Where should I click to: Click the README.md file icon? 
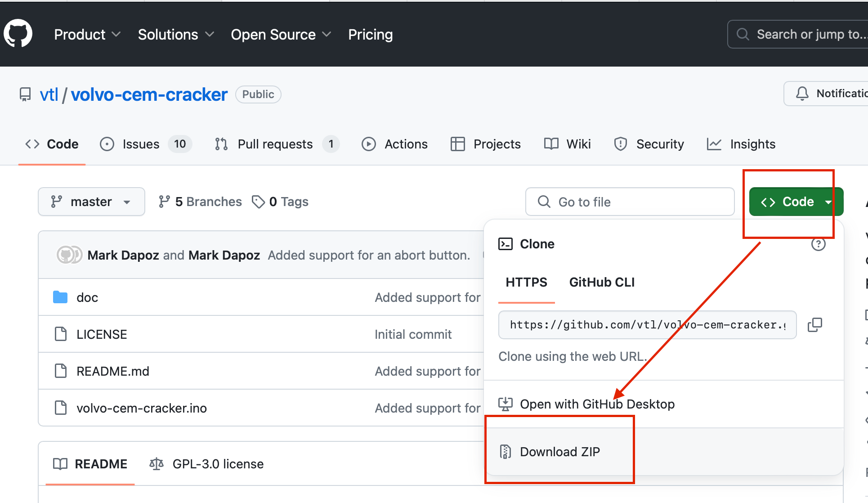(x=60, y=371)
